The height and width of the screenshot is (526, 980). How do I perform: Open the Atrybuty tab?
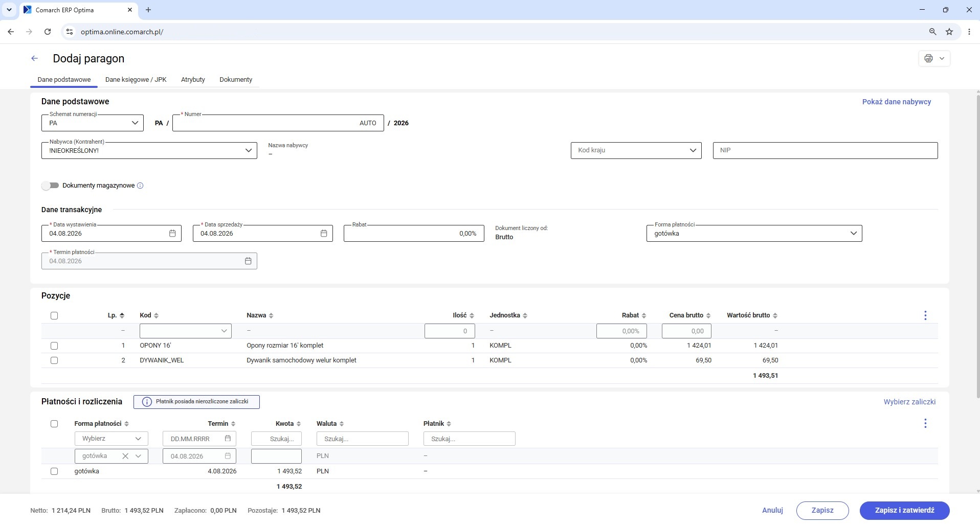pos(193,80)
